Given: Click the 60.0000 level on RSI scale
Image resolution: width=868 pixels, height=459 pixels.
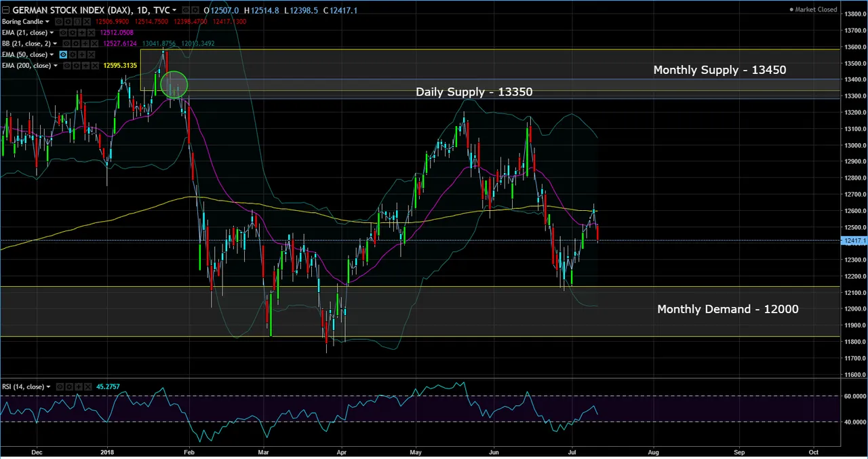Looking at the screenshot, I should 854,396.
